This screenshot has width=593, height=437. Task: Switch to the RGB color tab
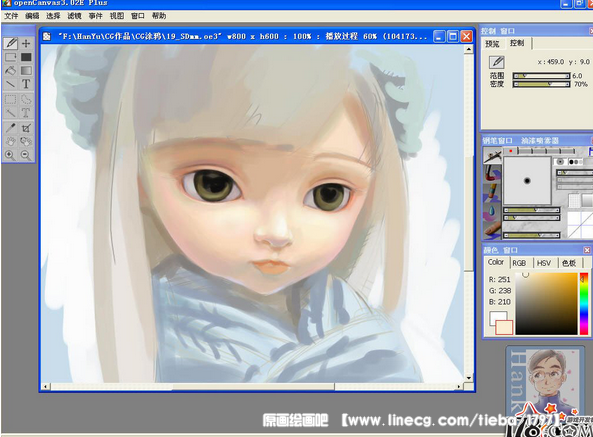click(519, 263)
